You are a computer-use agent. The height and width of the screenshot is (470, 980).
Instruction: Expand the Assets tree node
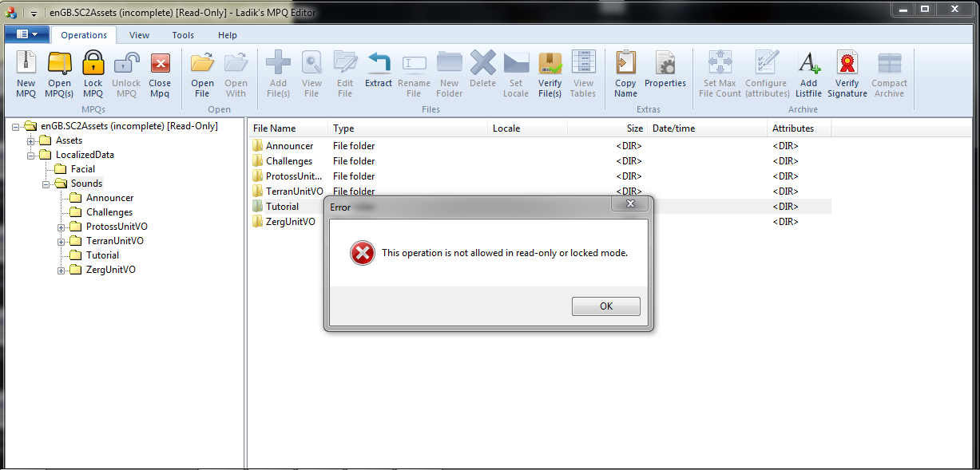[31, 140]
